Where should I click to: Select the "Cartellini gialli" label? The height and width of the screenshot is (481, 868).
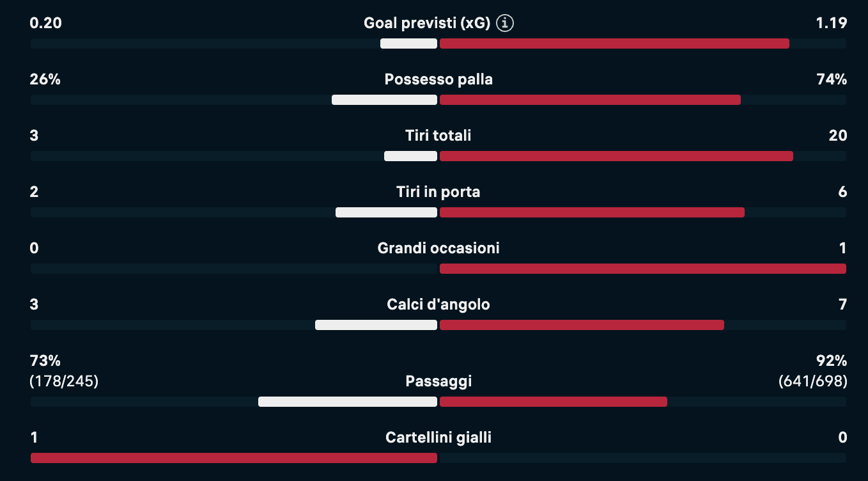tap(438, 438)
